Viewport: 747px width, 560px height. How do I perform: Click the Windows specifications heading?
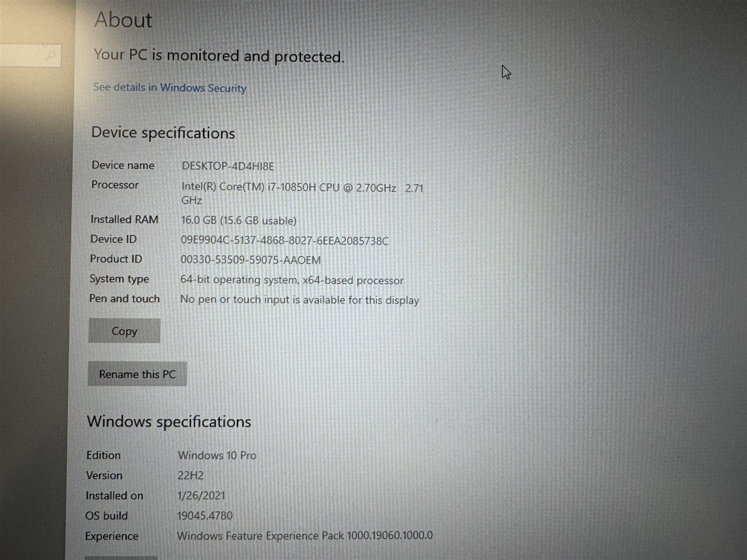169,422
